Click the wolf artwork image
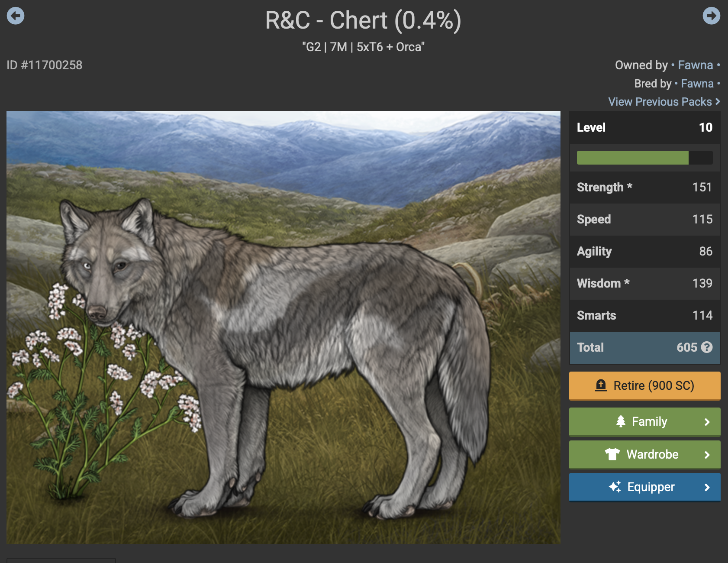 [283, 327]
